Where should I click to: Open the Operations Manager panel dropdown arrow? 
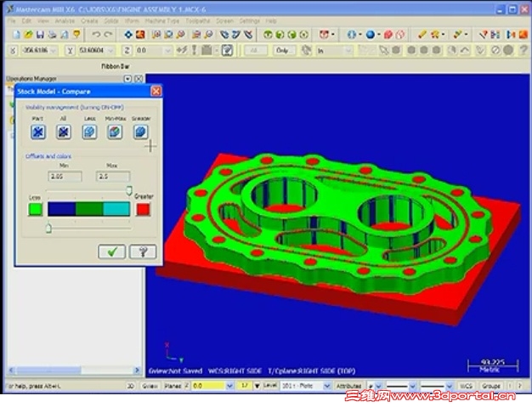[127, 79]
